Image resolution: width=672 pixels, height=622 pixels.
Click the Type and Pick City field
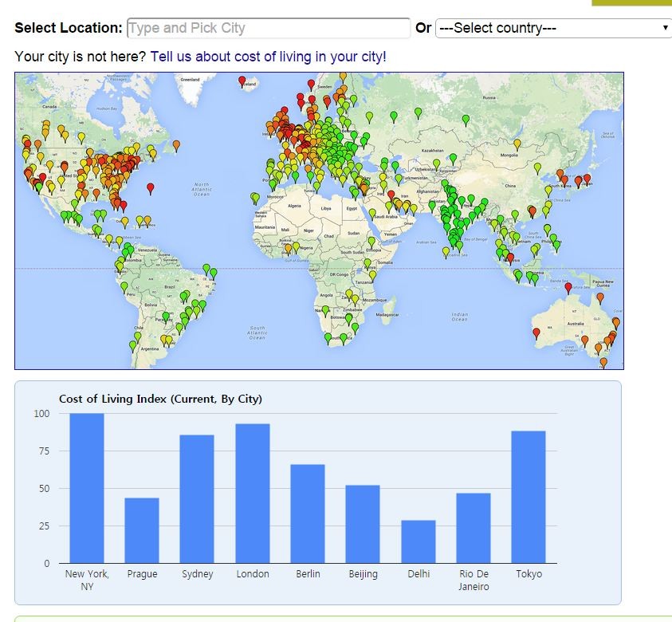[x=268, y=28]
